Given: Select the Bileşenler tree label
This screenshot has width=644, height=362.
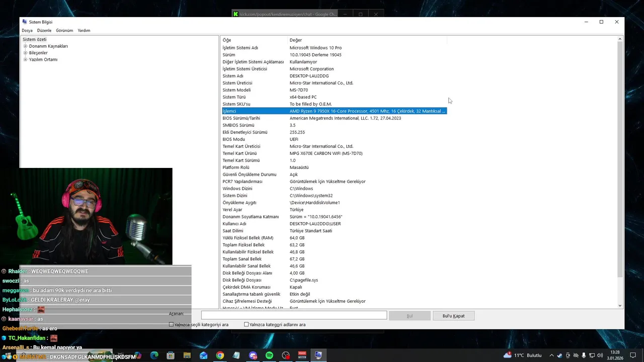Looking at the screenshot, I should tap(38, 53).
